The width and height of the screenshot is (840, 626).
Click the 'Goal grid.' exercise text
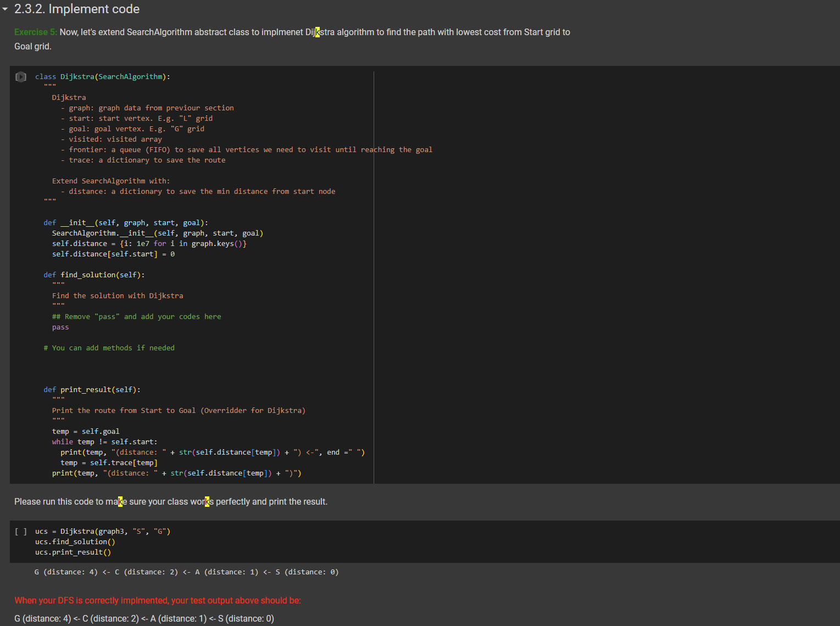(32, 46)
